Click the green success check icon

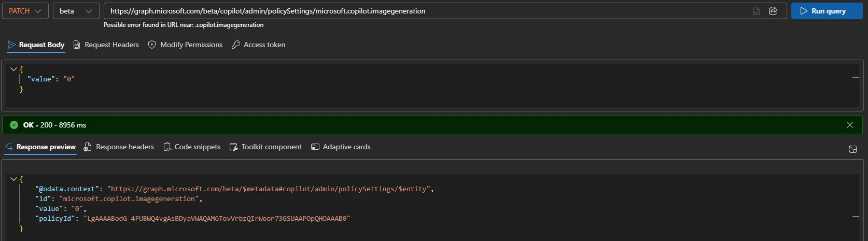click(14, 125)
